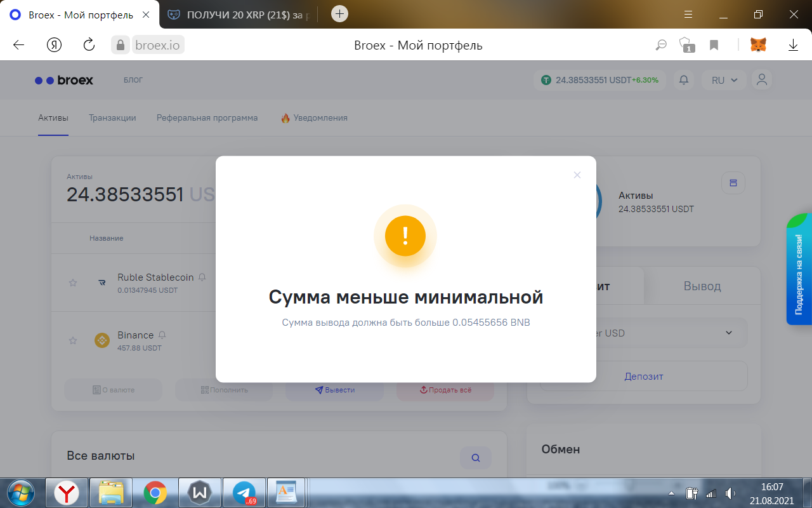Viewport: 812px width, 508px height.
Task: Click the bell icon beside Ruble Stablecoin
Action: pos(202,277)
